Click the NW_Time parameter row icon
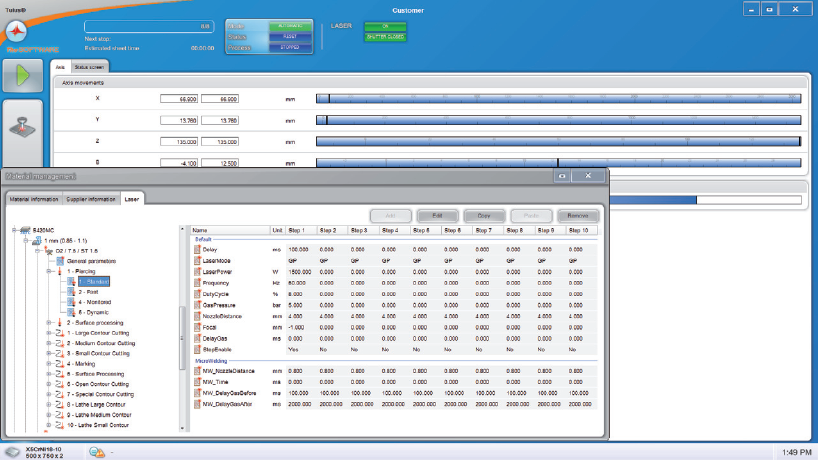This screenshot has width=818, height=460. click(x=197, y=381)
